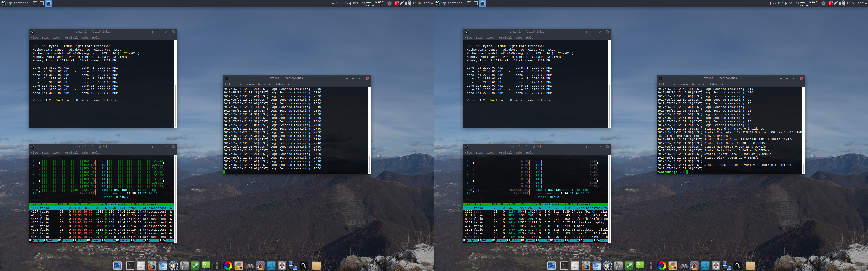Open Thunderbird mail from the 12:07 desktop dock

(x=173, y=265)
